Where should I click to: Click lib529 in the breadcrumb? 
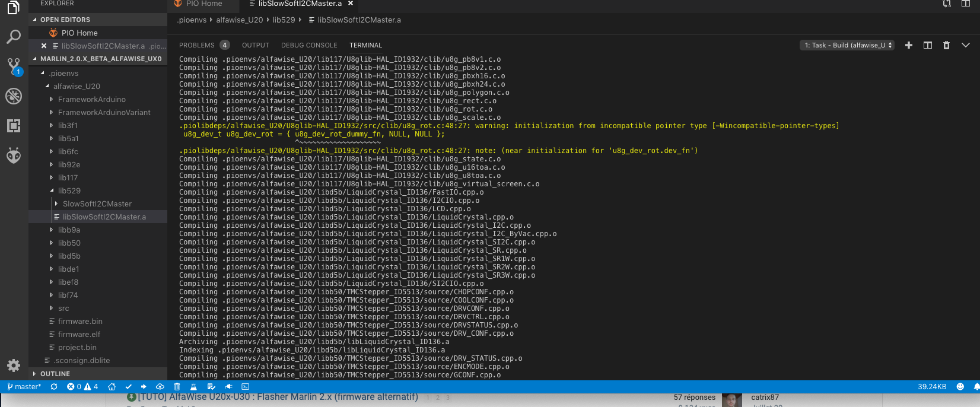pyautogui.click(x=284, y=20)
